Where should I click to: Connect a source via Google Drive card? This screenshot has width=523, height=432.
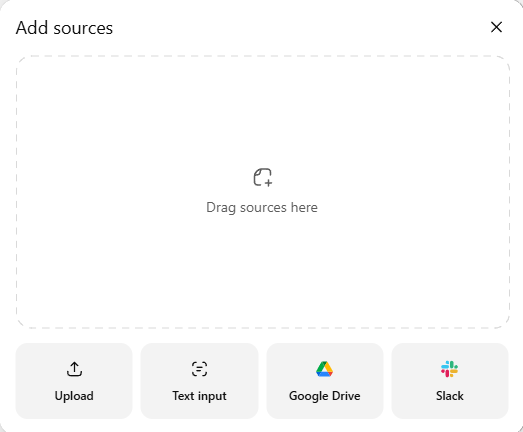coord(325,381)
